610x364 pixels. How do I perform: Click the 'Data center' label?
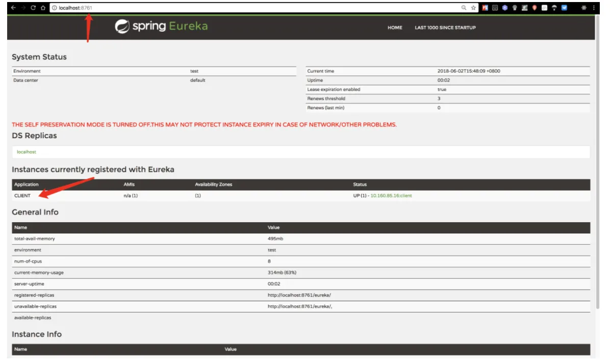click(26, 80)
